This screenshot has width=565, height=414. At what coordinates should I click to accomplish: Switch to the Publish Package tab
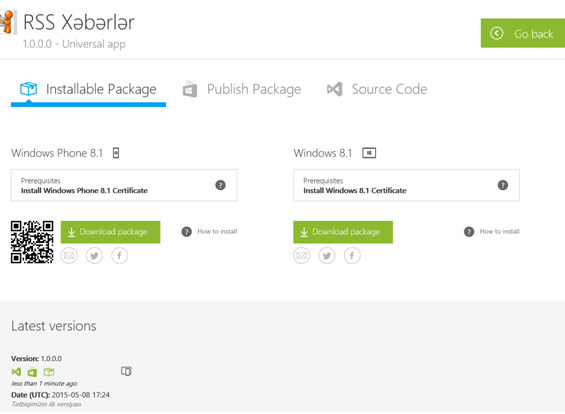(x=242, y=89)
